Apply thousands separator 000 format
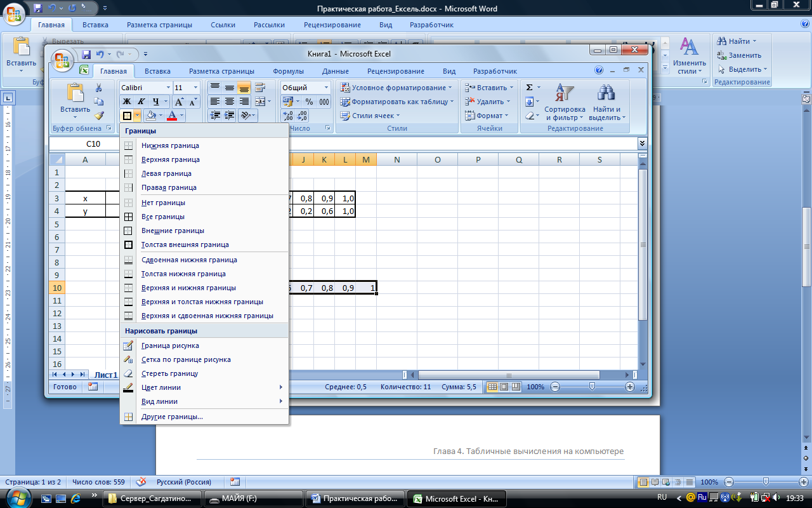812x508 pixels. (324, 102)
